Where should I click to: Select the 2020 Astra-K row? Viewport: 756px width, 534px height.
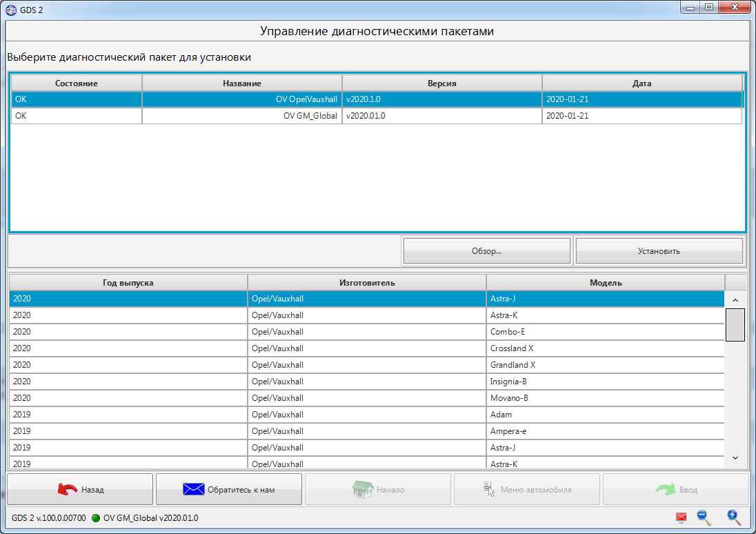click(367, 315)
